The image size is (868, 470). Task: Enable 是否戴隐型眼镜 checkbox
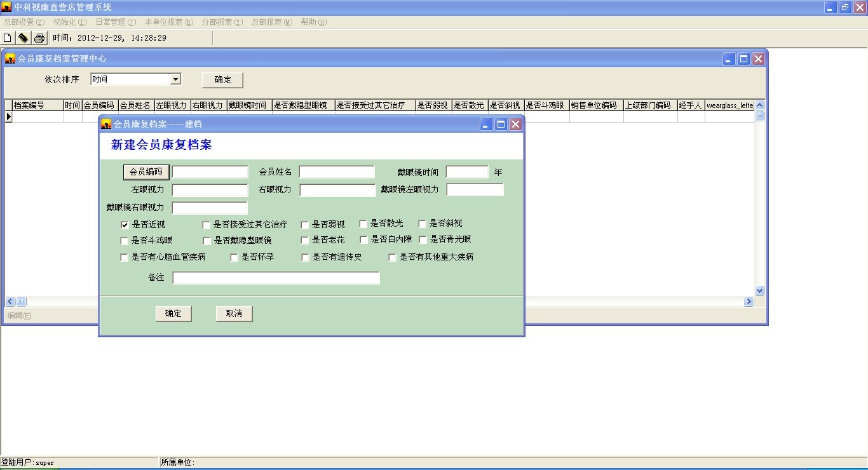pyautogui.click(x=207, y=241)
